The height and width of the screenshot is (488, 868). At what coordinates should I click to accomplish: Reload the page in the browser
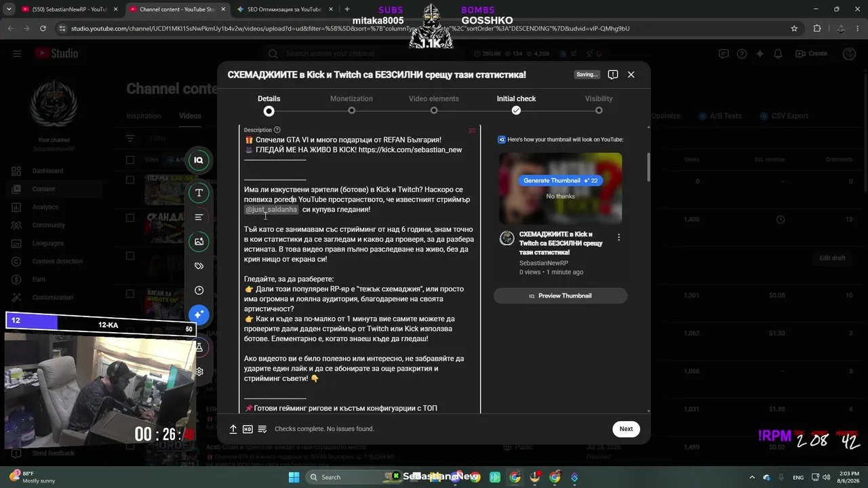[43, 28]
